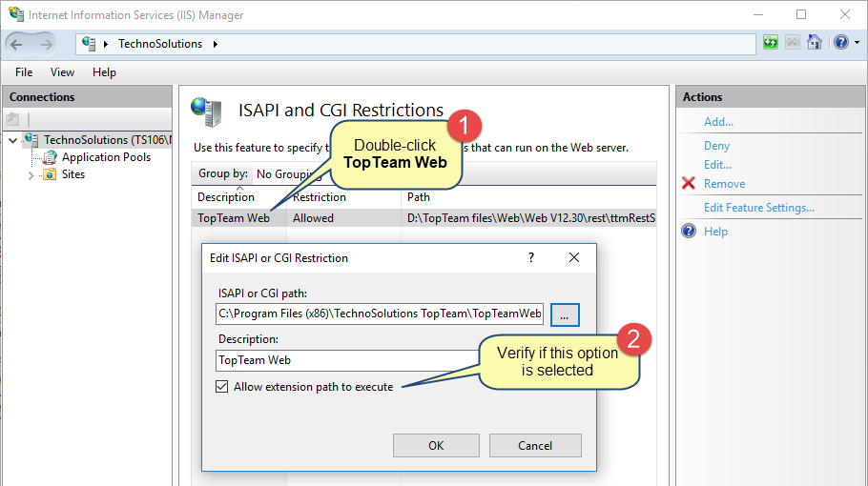Open the Help menu
Screen dimensions: 868x486
click(104, 72)
